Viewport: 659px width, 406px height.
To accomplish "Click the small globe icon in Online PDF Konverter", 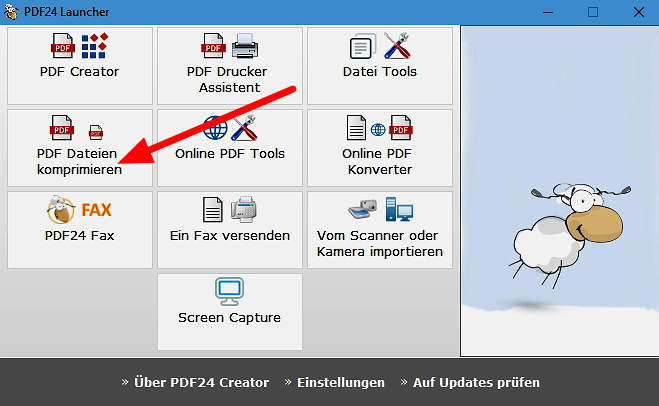I will (x=378, y=130).
